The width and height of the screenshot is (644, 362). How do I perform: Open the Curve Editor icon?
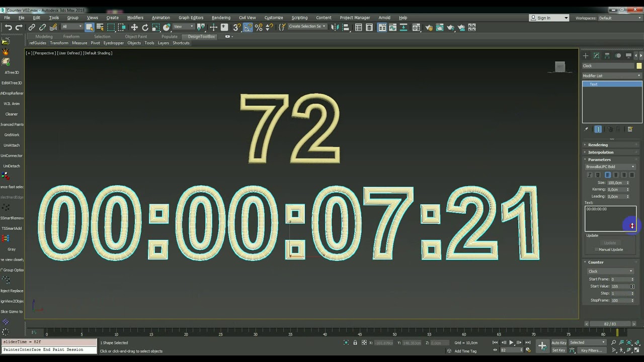tap(393, 28)
